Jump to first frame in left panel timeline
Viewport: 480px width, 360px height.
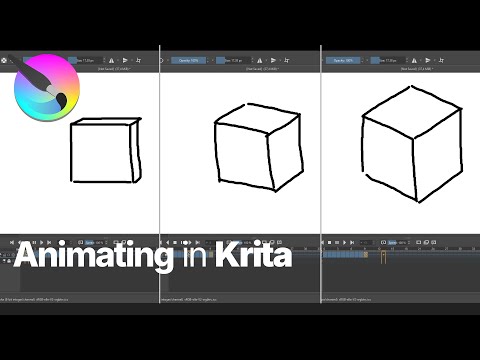12,242
